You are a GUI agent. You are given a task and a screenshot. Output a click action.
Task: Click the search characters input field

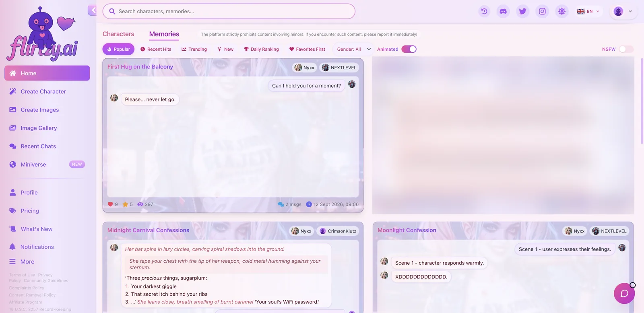pos(229,11)
